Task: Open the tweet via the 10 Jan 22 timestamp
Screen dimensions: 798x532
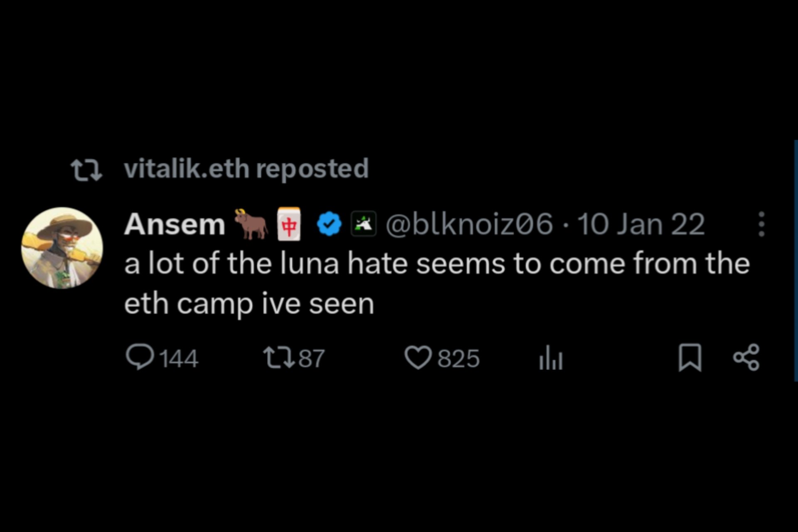Action: pyautogui.click(x=641, y=224)
